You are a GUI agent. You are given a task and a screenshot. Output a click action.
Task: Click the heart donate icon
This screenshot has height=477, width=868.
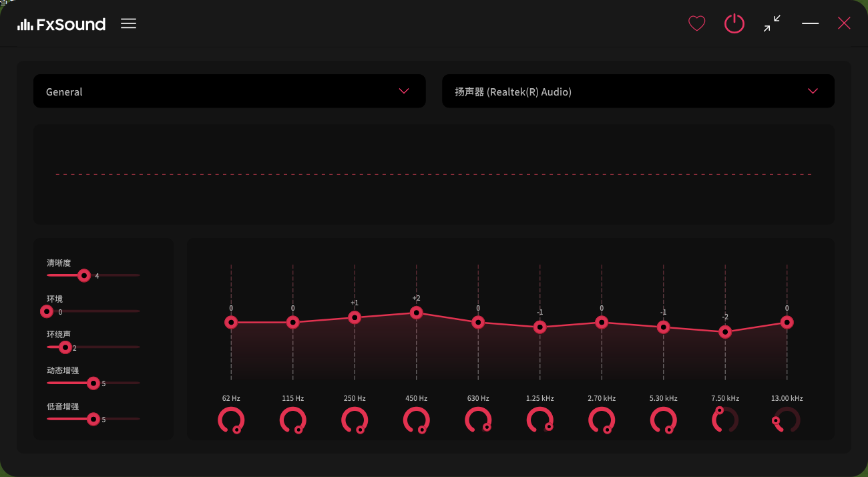(x=696, y=24)
